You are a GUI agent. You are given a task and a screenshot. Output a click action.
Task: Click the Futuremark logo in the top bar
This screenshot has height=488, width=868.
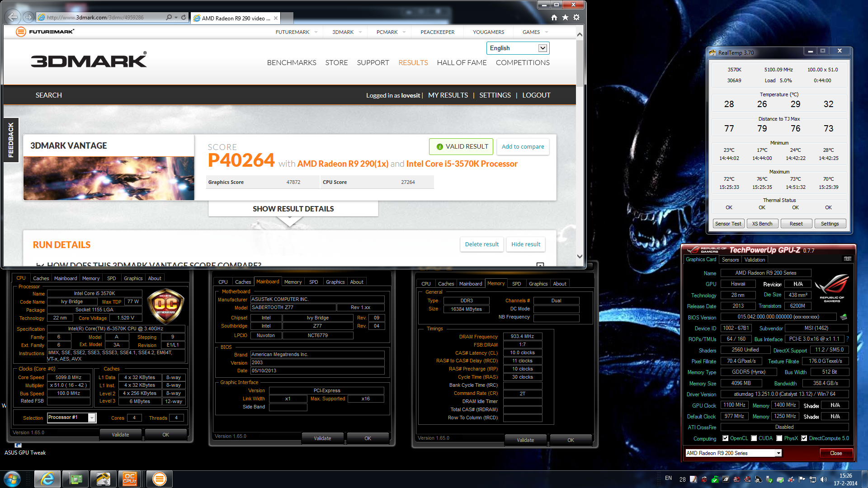[x=45, y=32]
